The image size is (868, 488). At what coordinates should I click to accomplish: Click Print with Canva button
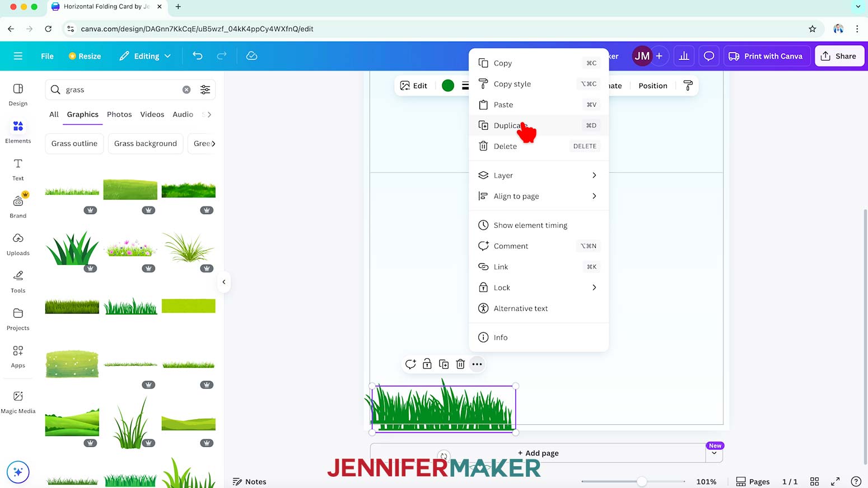click(x=766, y=56)
